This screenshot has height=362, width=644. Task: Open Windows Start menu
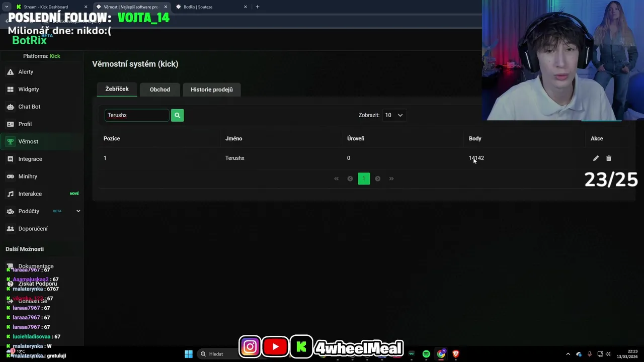click(189, 354)
